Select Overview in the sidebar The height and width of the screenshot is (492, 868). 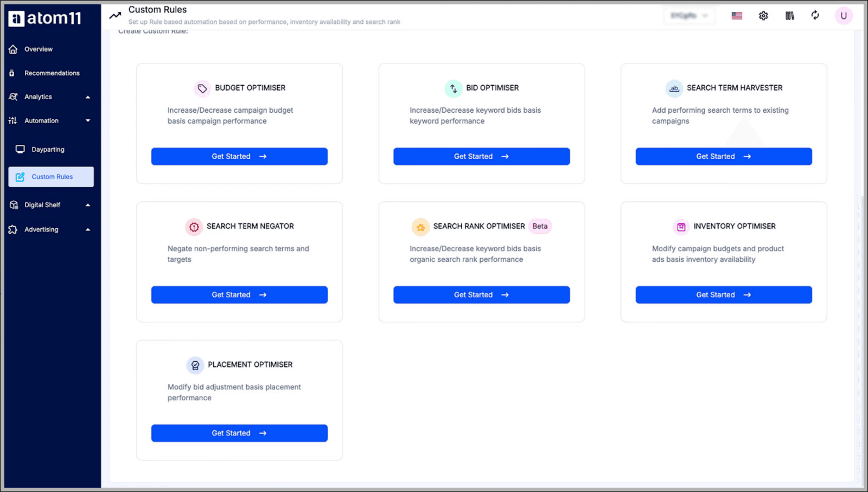point(38,49)
